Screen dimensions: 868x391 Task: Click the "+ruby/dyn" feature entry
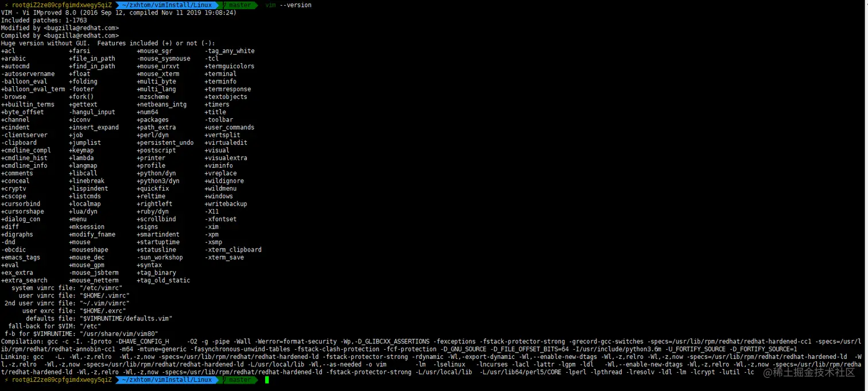[153, 211]
